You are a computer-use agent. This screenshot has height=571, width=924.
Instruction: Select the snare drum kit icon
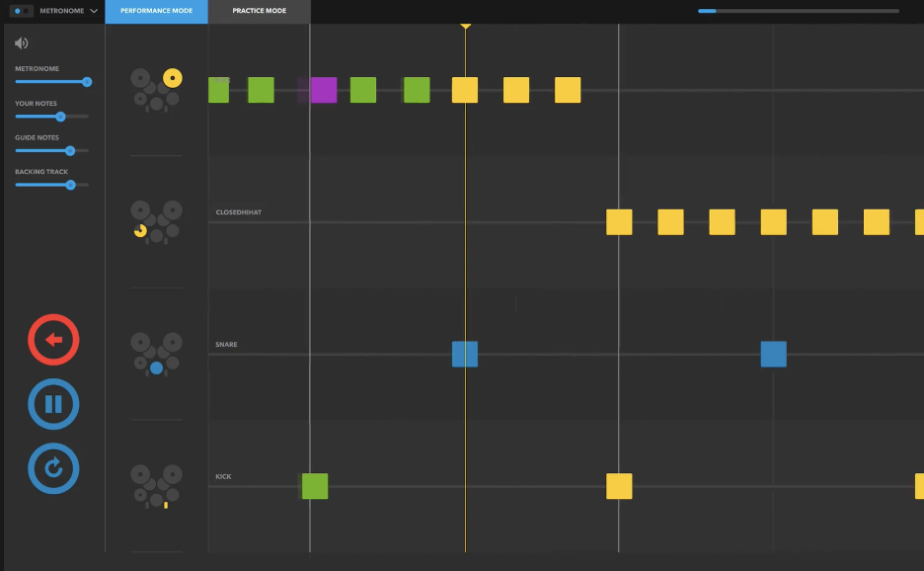pyautogui.click(x=156, y=354)
